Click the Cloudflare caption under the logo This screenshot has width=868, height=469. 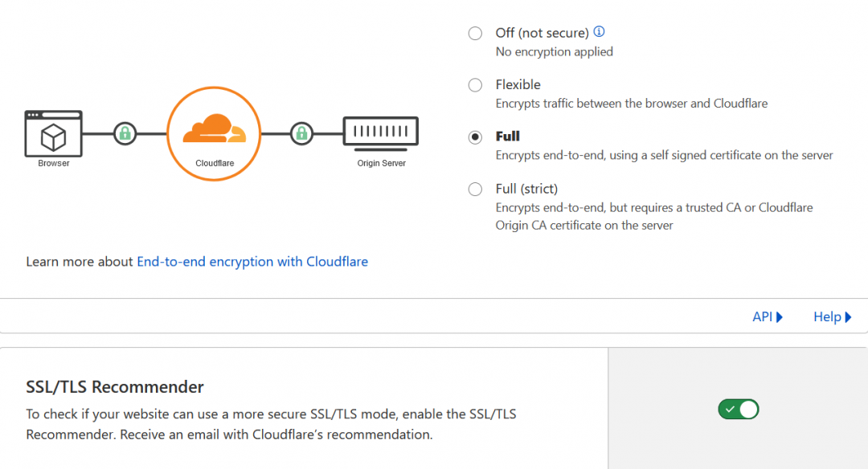click(214, 164)
